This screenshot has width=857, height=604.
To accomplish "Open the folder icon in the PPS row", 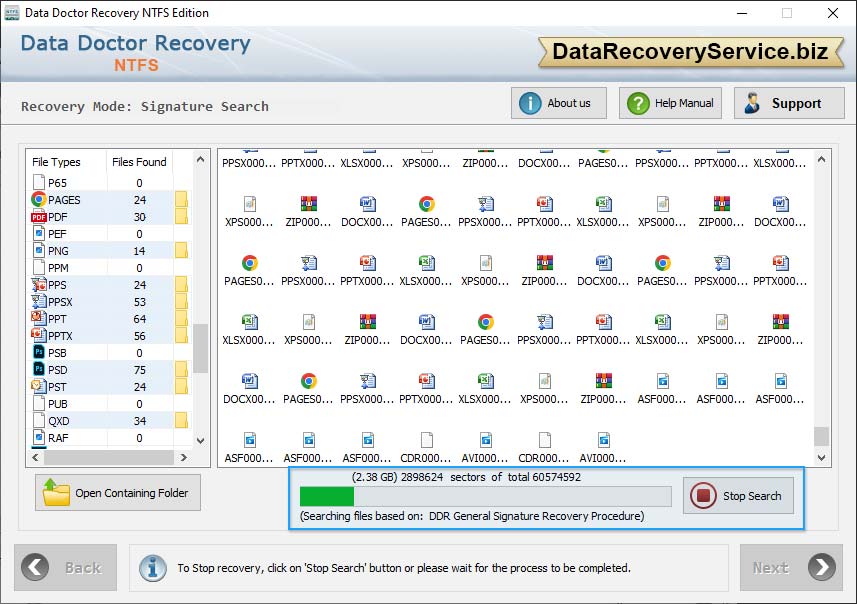I will point(181,284).
